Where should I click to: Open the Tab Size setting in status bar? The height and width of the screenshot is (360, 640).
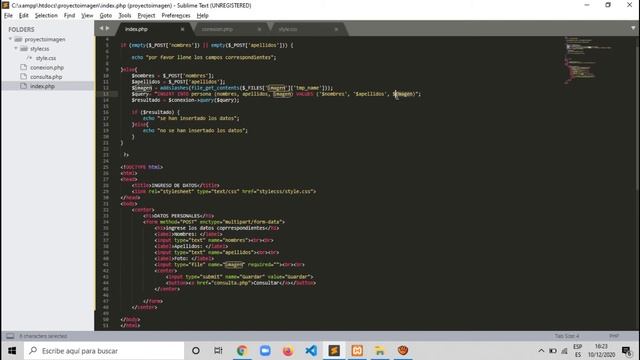[567, 336]
